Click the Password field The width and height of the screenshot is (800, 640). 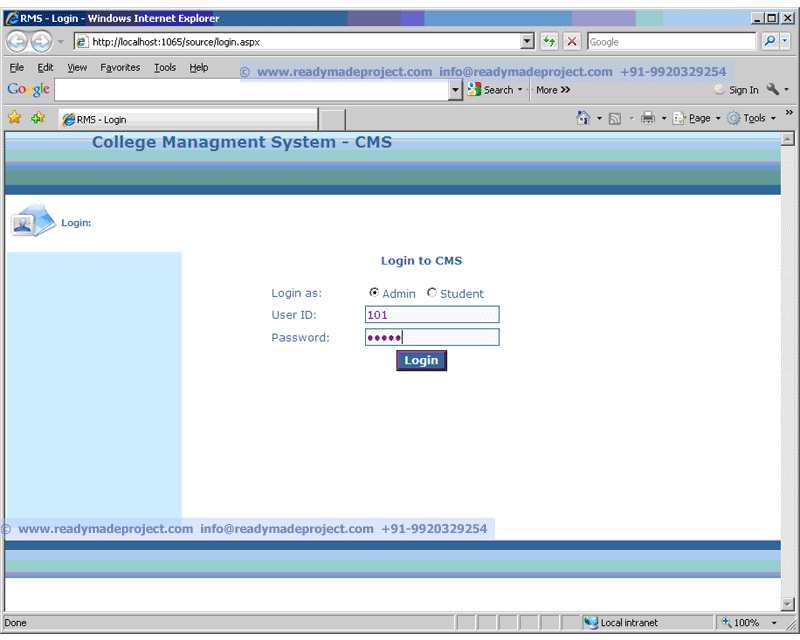tap(432, 337)
